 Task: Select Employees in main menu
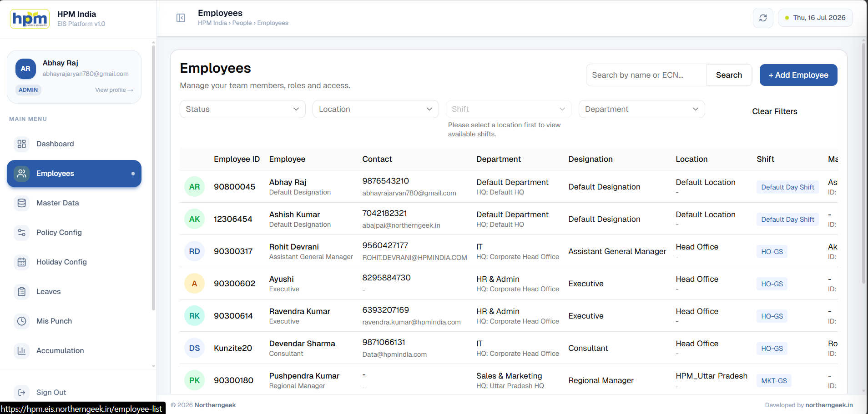(74, 174)
